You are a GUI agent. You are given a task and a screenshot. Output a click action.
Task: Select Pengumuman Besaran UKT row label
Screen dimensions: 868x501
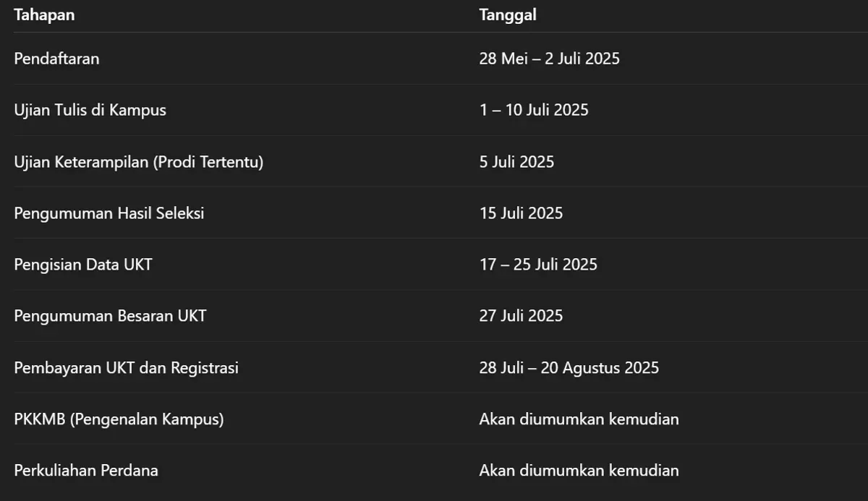pos(110,316)
